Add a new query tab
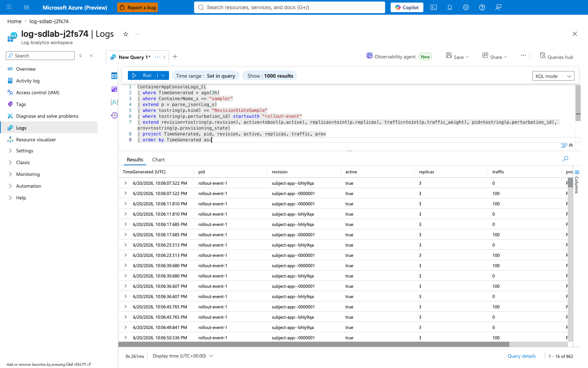Image resolution: width=588 pixels, height=368 pixels. pos(175,57)
